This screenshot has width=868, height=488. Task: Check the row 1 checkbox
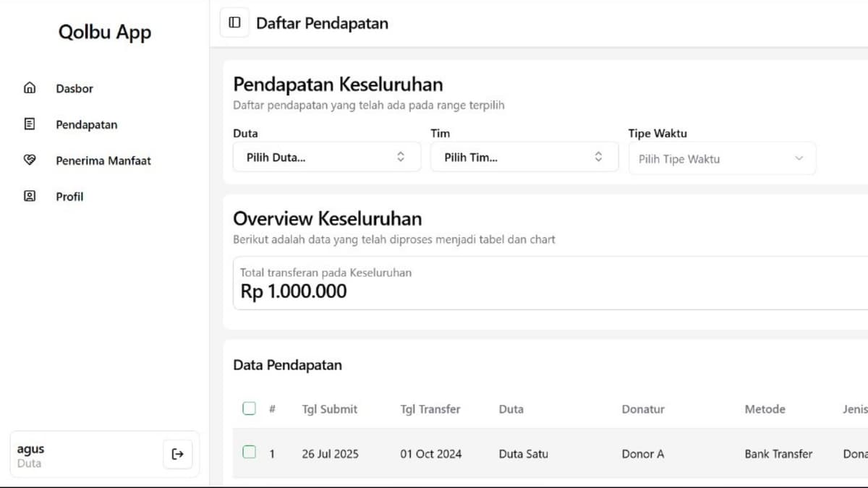point(249,453)
